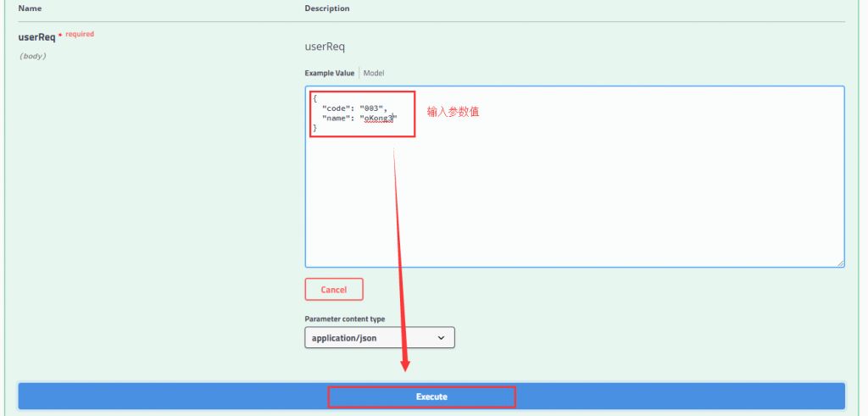This screenshot has height=416, width=868.
Task: Open the Parameter content type dropdown
Action: (380, 337)
